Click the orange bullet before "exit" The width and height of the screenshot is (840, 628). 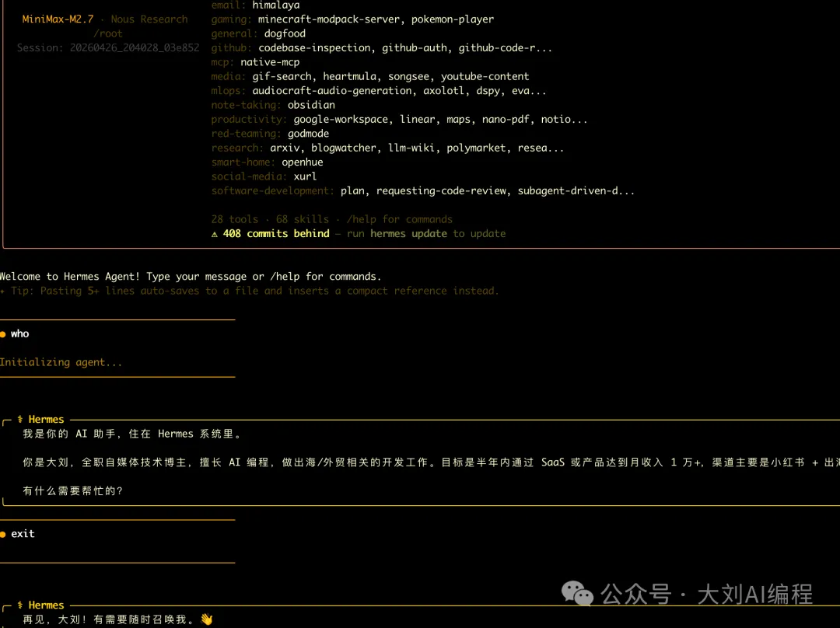click(x=3, y=534)
